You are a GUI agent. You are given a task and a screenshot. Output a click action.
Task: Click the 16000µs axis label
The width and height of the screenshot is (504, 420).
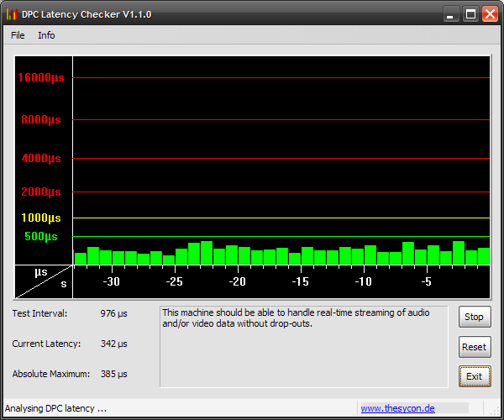(41, 77)
